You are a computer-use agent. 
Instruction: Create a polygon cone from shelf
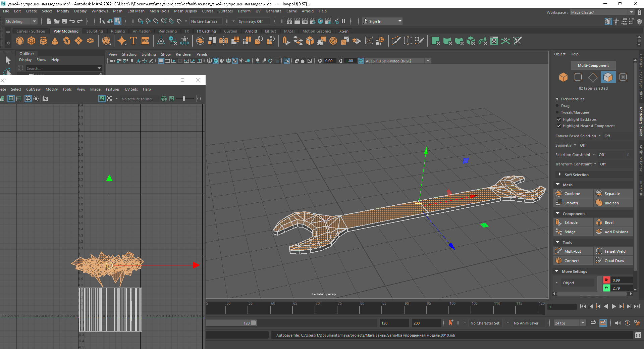55,41
